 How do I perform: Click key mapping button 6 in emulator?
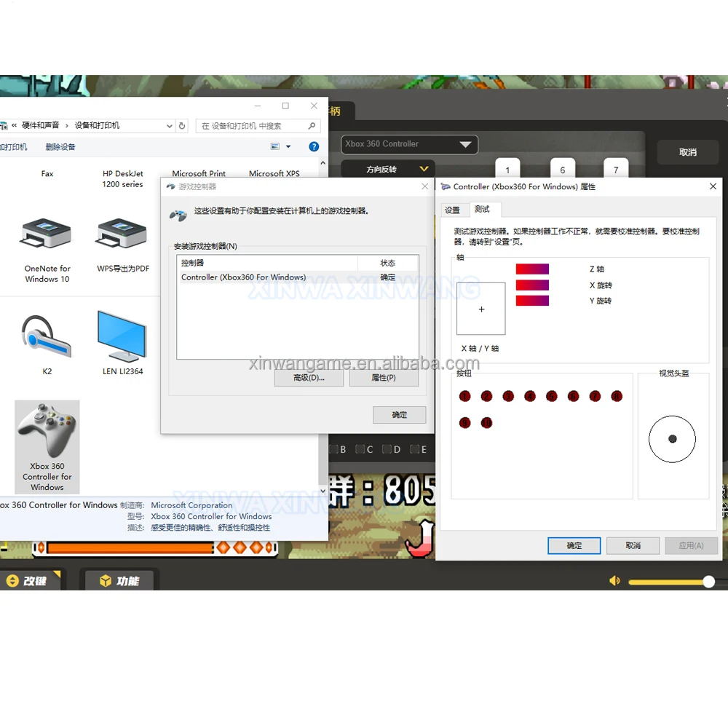click(562, 169)
